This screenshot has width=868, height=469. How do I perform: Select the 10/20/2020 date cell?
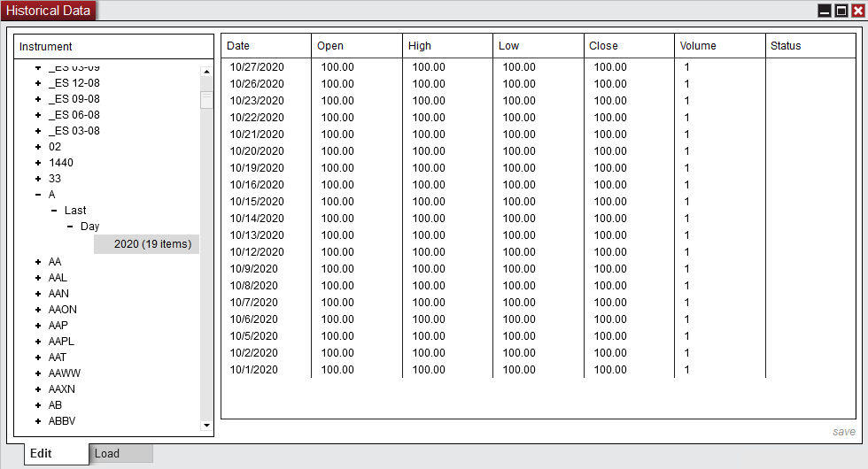point(257,151)
